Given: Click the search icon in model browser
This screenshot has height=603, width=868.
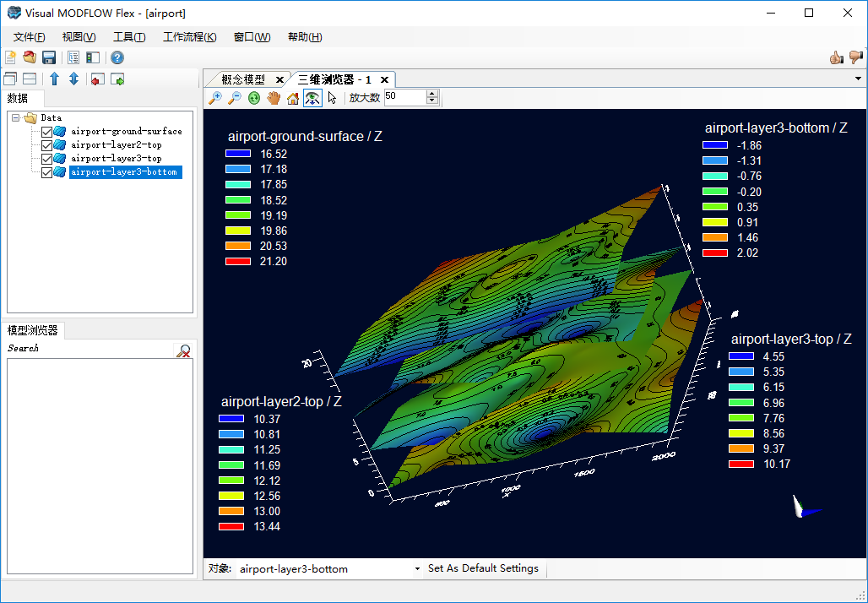Looking at the screenshot, I should 183,350.
